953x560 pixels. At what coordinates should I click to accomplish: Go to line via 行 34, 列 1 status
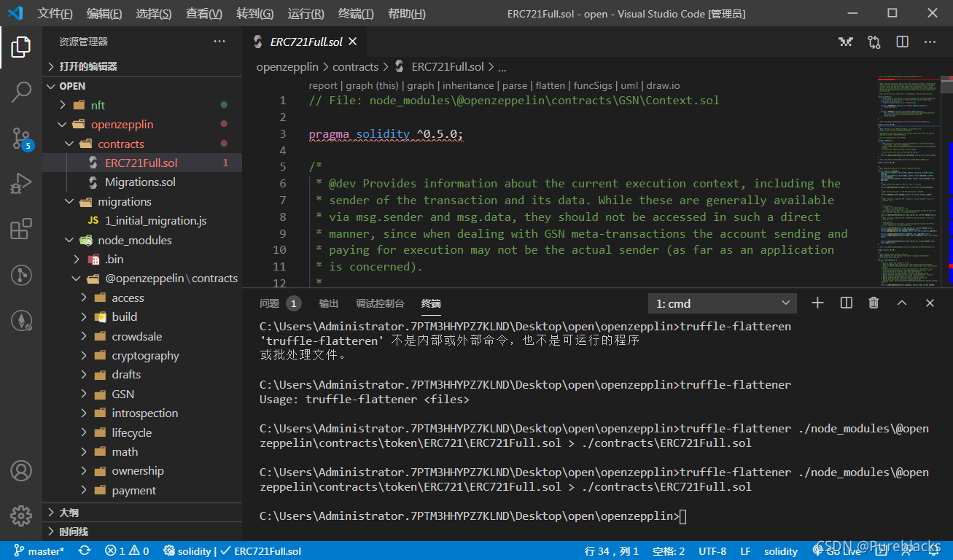pos(611,551)
